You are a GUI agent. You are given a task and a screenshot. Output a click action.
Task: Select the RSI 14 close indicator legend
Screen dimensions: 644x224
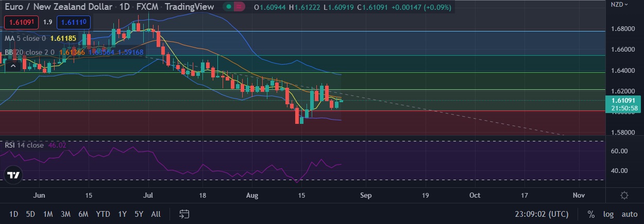(24, 145)
